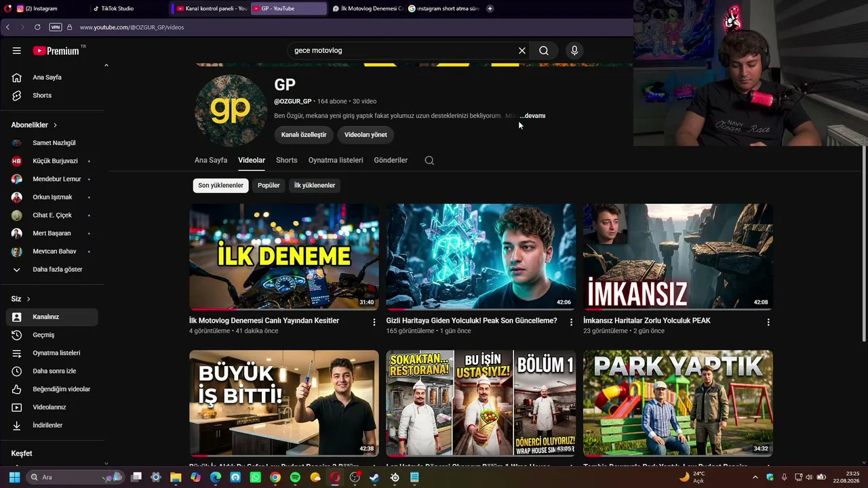Open a new browser tab

(490, 9)
